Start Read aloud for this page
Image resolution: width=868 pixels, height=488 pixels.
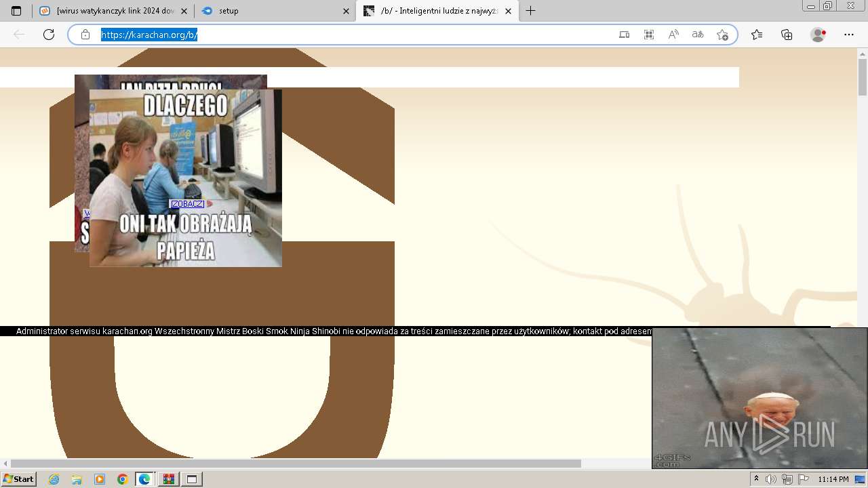point(673,35)
